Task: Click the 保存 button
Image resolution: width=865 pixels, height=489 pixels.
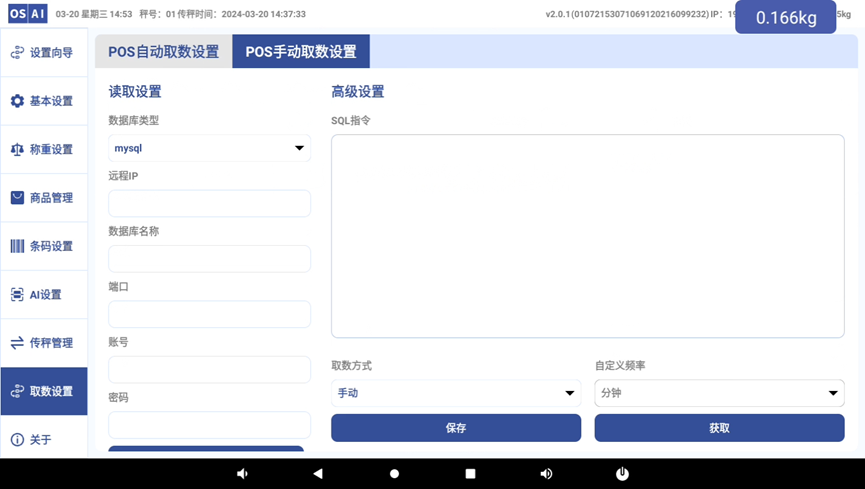Action: tap(456, 428)
